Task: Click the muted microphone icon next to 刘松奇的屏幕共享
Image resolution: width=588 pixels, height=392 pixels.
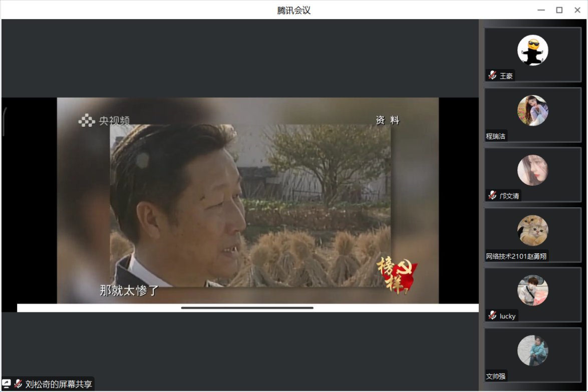Action: pos(18,384)
